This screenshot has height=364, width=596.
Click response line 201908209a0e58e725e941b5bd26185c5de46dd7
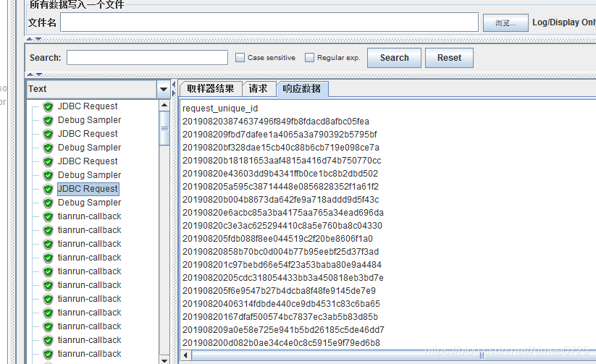point(283,330)
